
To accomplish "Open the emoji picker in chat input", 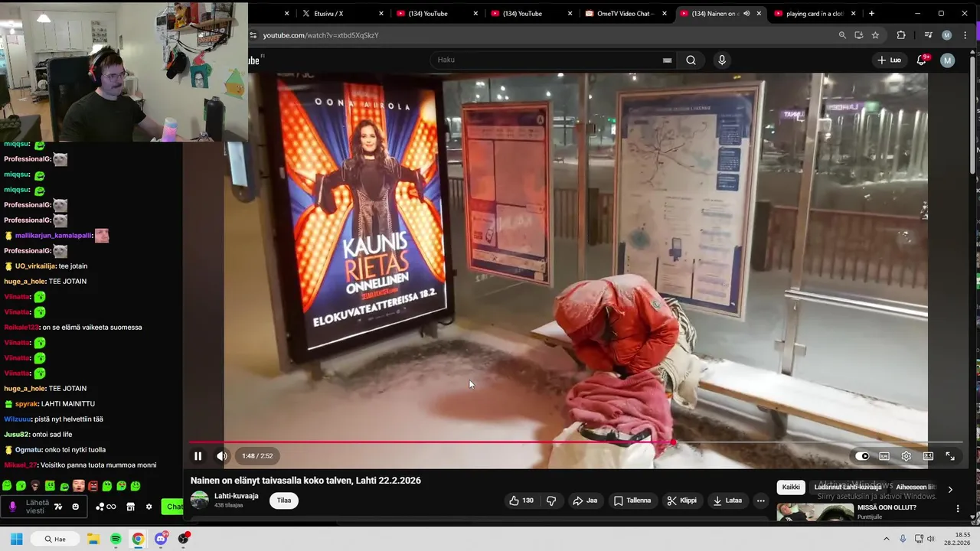I will pos(75,507).
